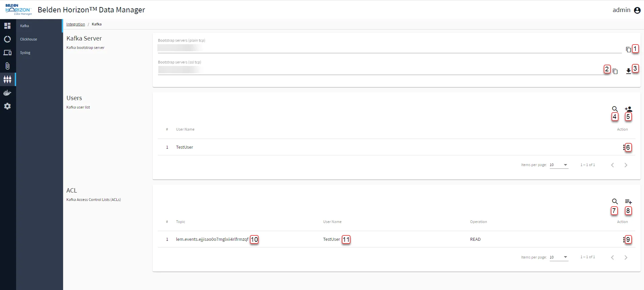Click the Bootstrap servers (ssl tcp) field
The image size is (644, 290).
pos(382,70)
